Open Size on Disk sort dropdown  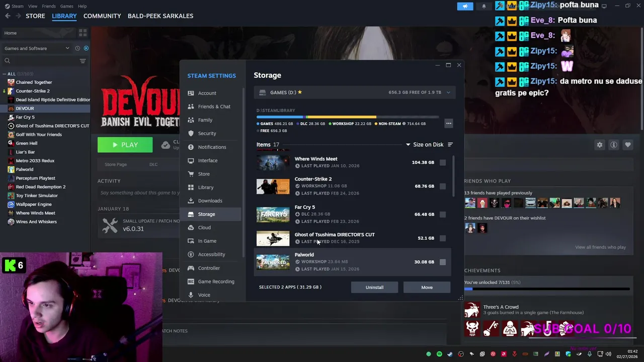click(425, 145)
